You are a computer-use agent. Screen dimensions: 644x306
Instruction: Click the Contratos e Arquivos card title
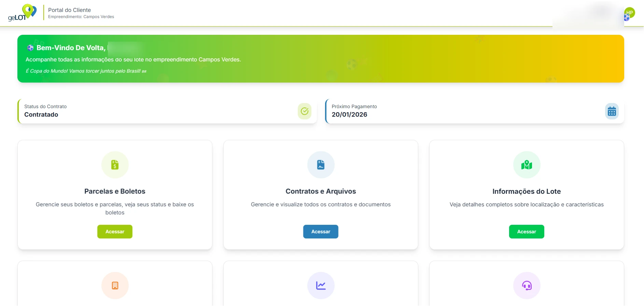coord(321,191)
